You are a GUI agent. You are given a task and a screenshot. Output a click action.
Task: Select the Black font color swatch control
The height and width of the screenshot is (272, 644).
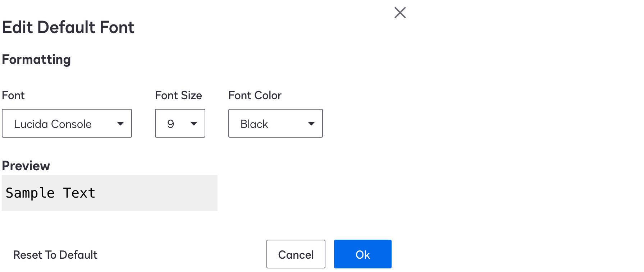point(275,123)
